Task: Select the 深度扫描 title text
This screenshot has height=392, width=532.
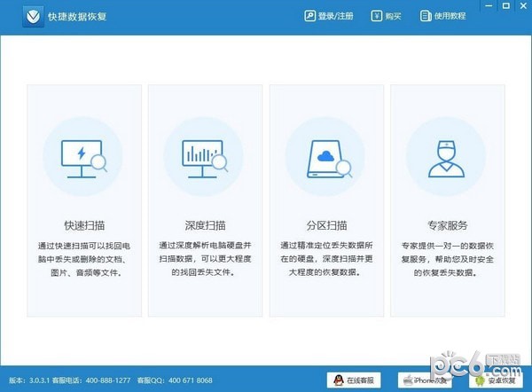Action: tap(204, 225)
